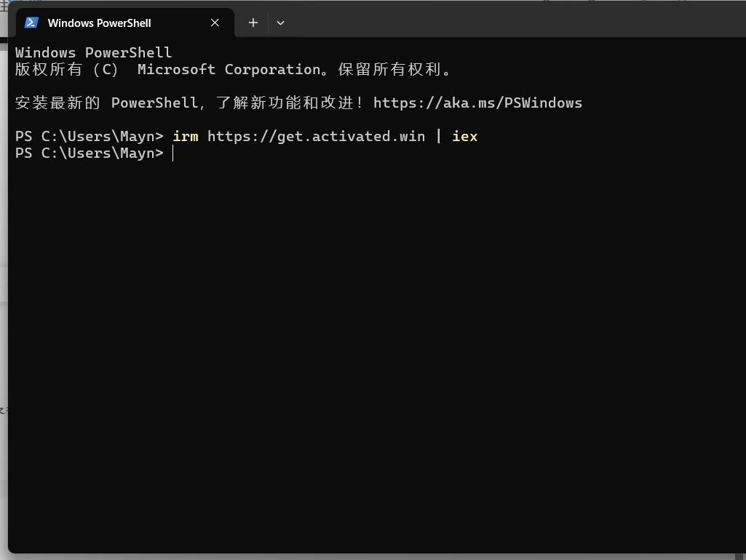Click the 安装最新的 PowerShell message text

pos(106,103)
